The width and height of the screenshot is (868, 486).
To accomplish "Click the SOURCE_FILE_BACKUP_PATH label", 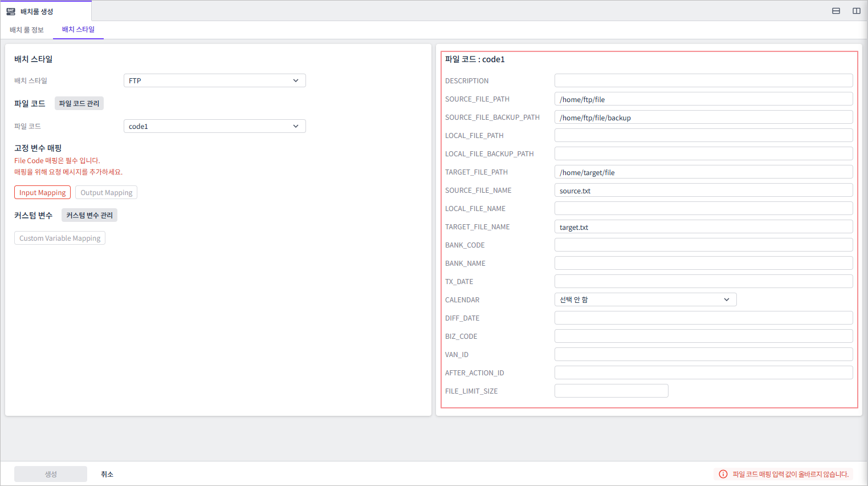I will coord(492,118).
